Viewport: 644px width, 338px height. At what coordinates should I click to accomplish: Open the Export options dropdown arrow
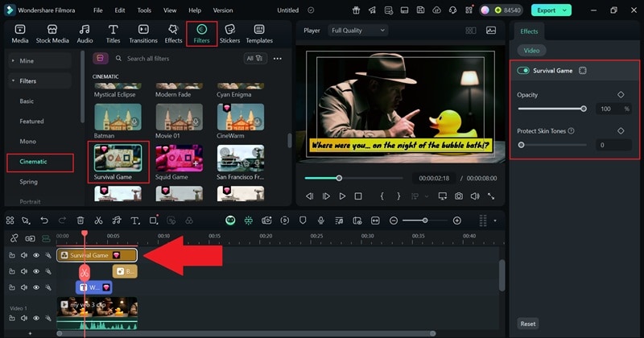565,10
